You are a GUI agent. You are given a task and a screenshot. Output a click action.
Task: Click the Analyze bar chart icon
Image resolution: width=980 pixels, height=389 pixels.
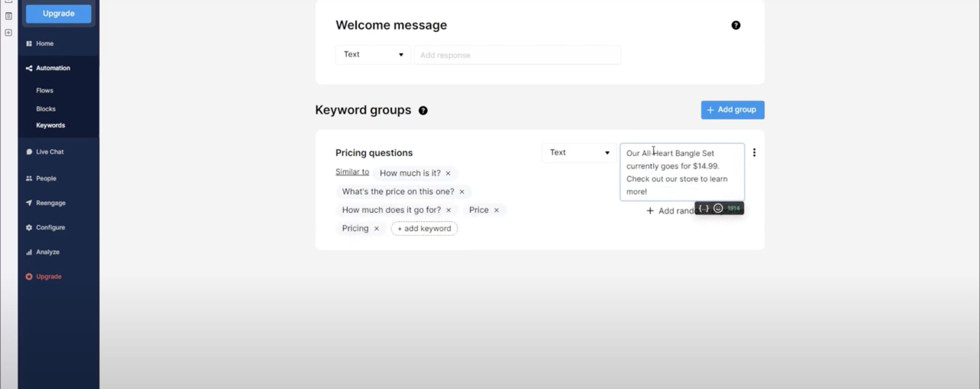29,252
